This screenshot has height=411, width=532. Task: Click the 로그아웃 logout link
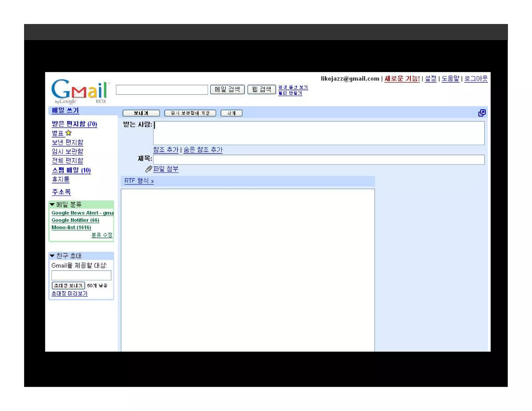point(476,78)
